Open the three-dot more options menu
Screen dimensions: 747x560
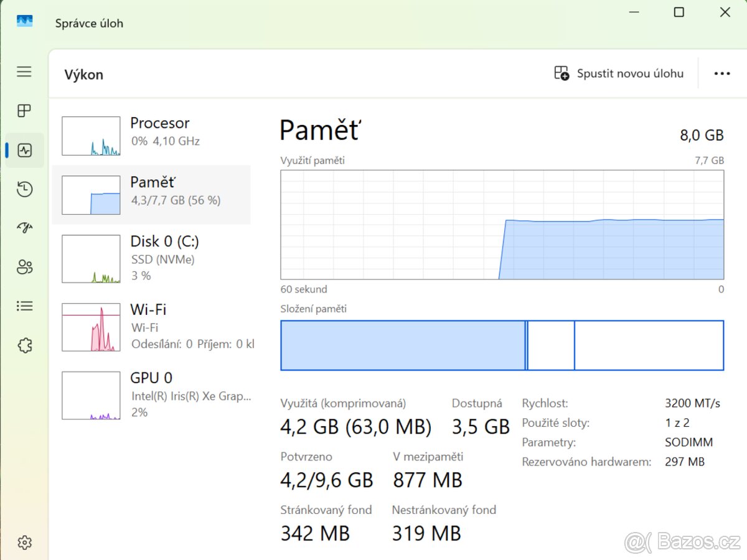[722, 73]
